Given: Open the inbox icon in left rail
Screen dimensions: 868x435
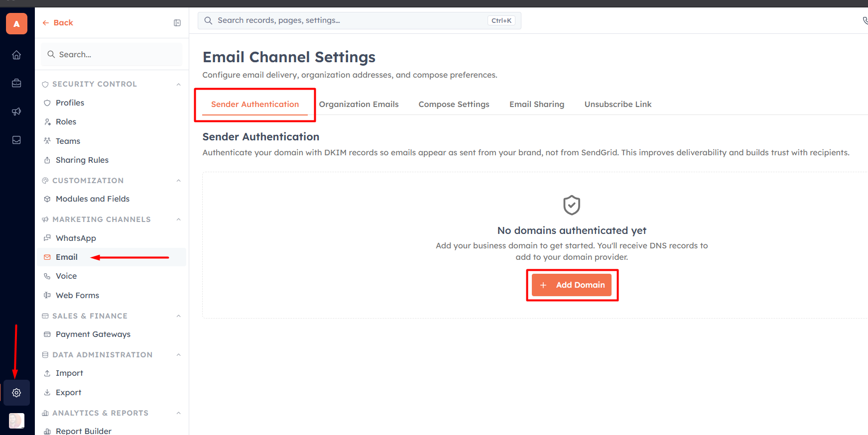Looking at the screenshot, I should 16,140.
